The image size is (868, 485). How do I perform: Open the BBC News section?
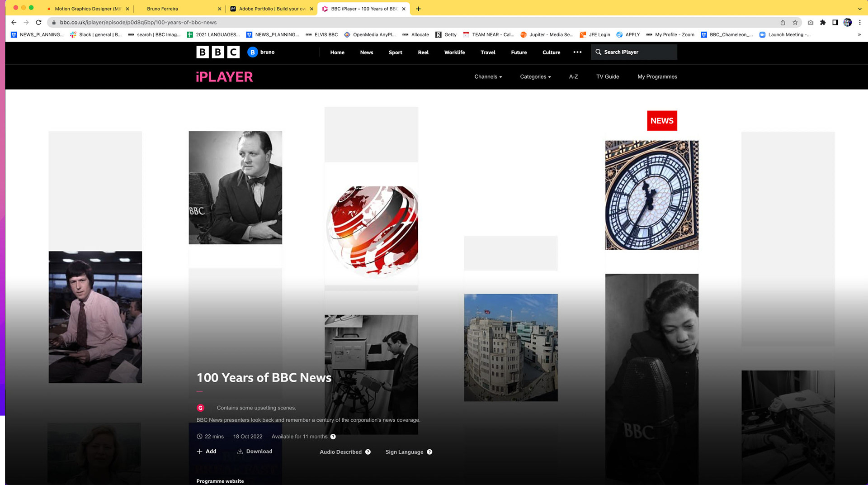click(x=367, y=52)
